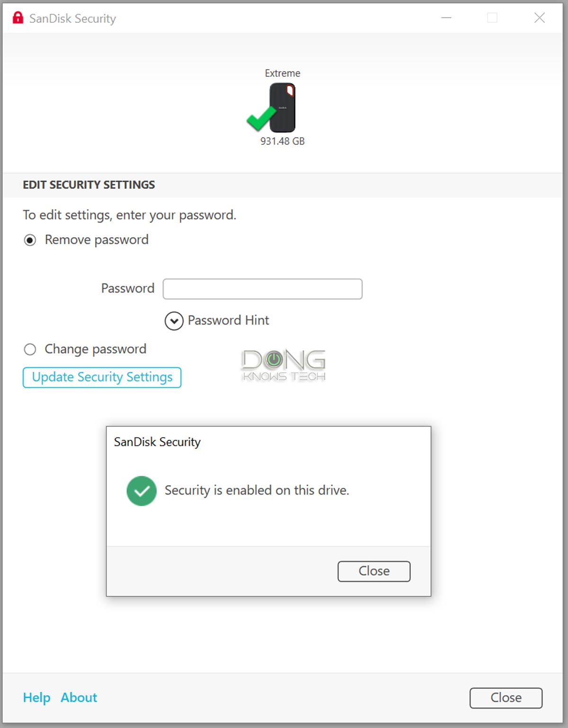The image size is (568, 728).
Task: Maximize the SanDisk Security window
Action: tap(492, 18)
